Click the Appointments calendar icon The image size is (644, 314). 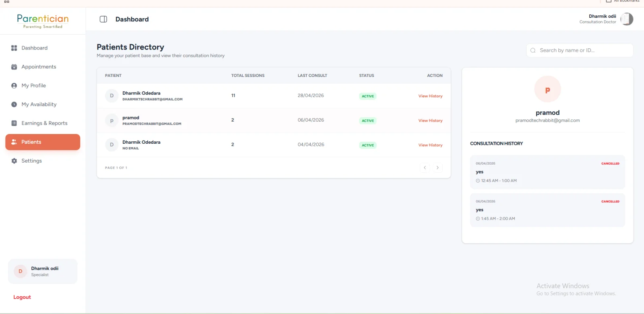coord(14,67)
